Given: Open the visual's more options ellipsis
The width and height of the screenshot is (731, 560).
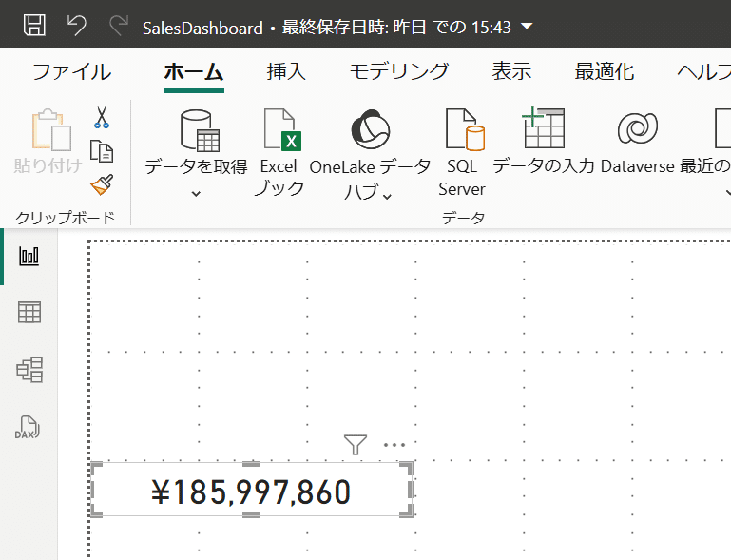Looking at the screenshot, I should pyautogui.click(x=394, y=445).
